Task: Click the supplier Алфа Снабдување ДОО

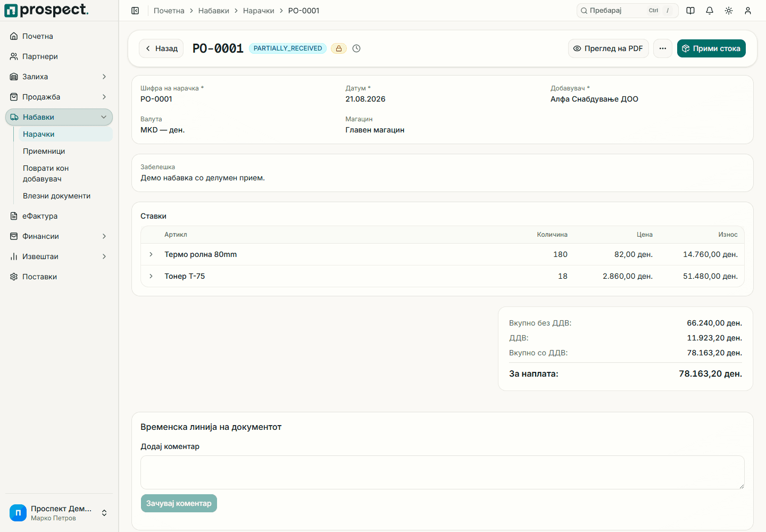Action: click(594, 99)
